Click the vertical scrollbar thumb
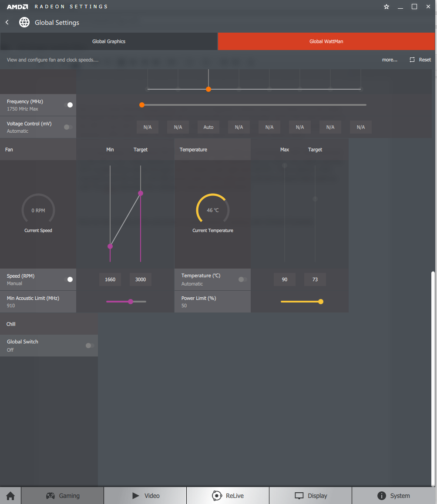437x504 pixels. tap(433, 379)
